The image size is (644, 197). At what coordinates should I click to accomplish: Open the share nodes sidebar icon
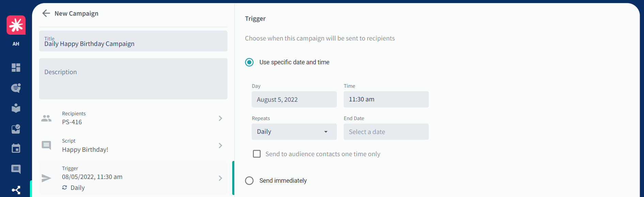pos(16,190)
